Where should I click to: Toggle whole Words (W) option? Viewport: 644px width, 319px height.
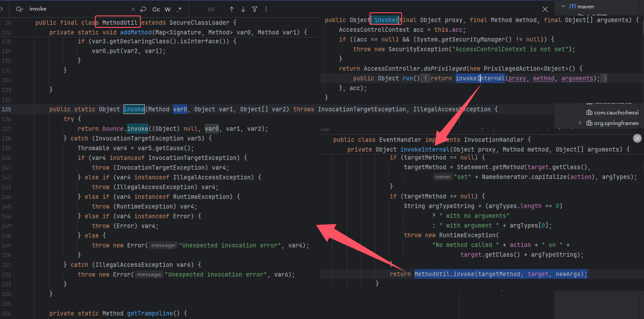[168, 9]
